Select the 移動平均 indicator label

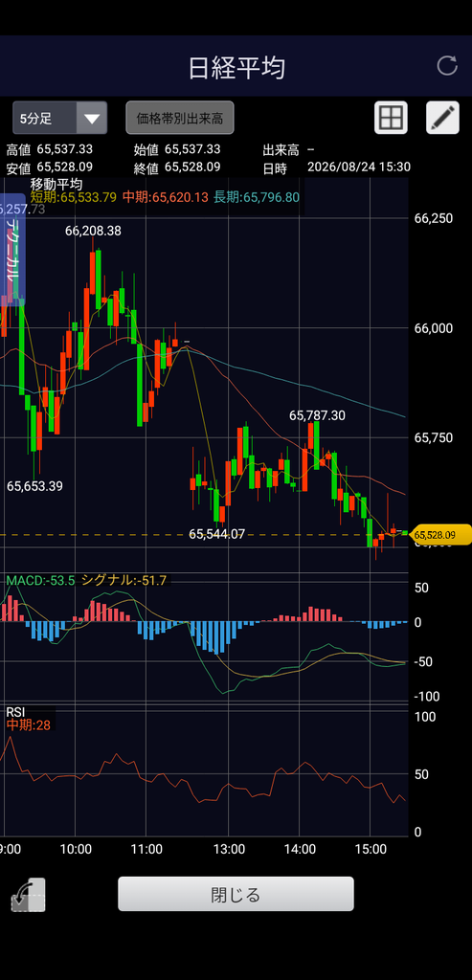[56, 185]
